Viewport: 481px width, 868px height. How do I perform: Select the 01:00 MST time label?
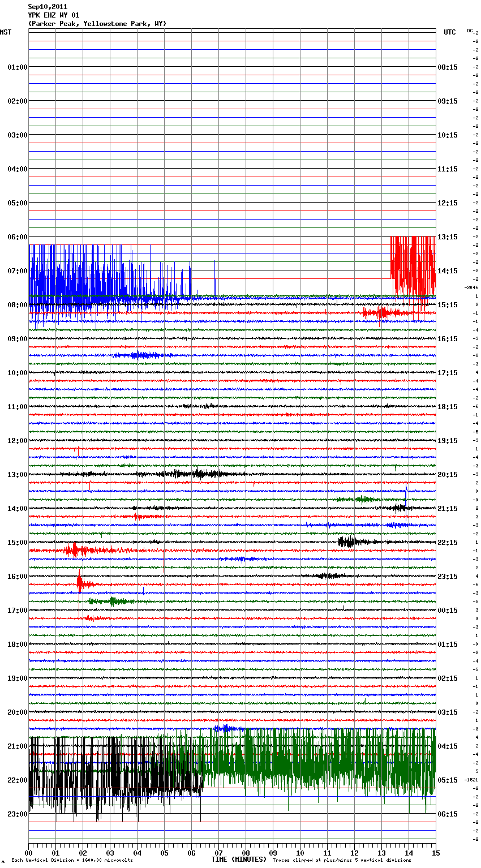coord(18,67)
